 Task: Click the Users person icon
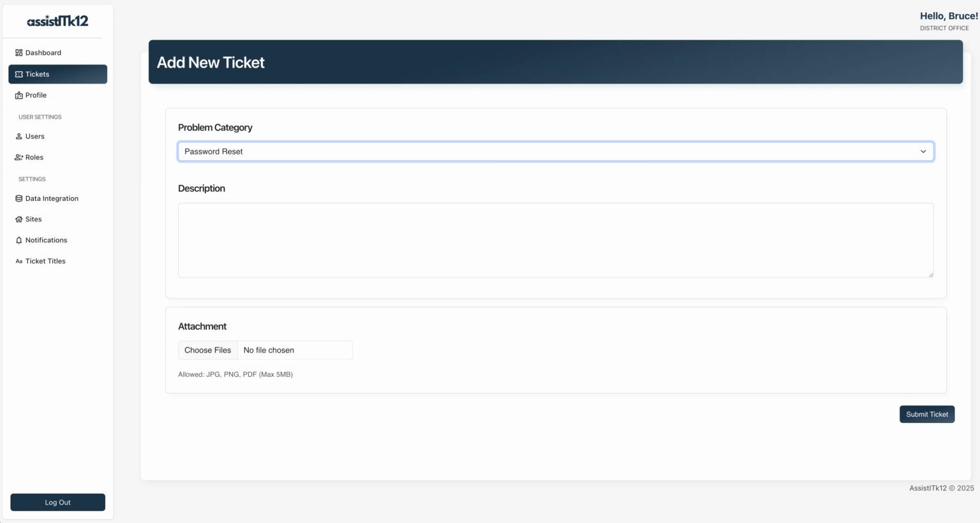click(x=19, y=136)
